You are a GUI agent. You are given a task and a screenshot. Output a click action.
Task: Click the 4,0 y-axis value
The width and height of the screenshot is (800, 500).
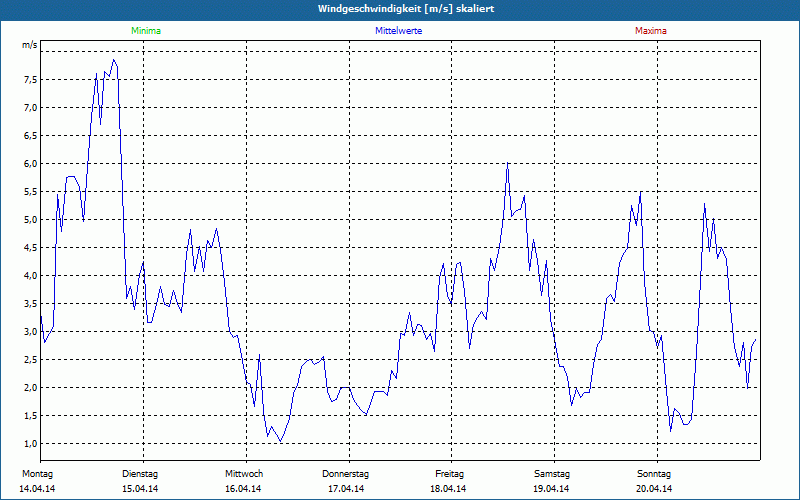pyautogui.click(x=30, y=276)
